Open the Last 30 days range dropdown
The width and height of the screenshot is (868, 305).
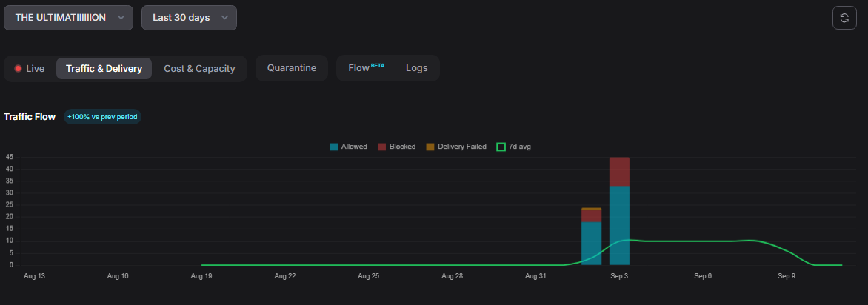click(x=190, y=18)
